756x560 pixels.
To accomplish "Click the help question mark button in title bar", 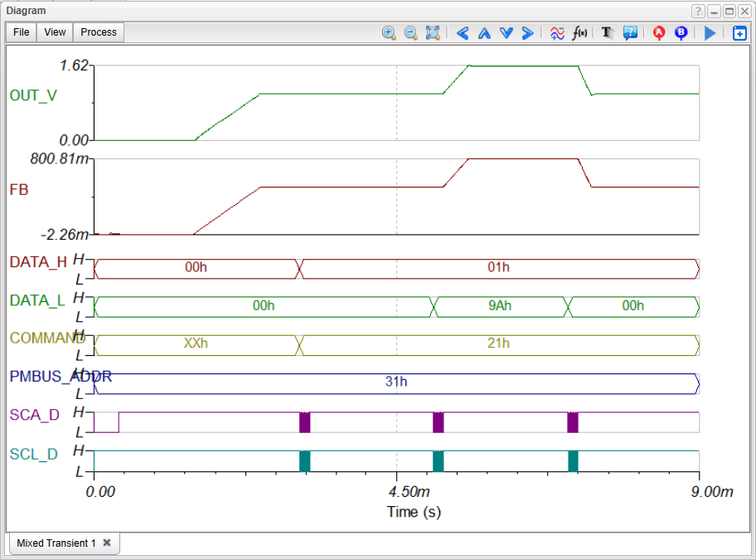I will pyautogui.click(x=698, y=11).
